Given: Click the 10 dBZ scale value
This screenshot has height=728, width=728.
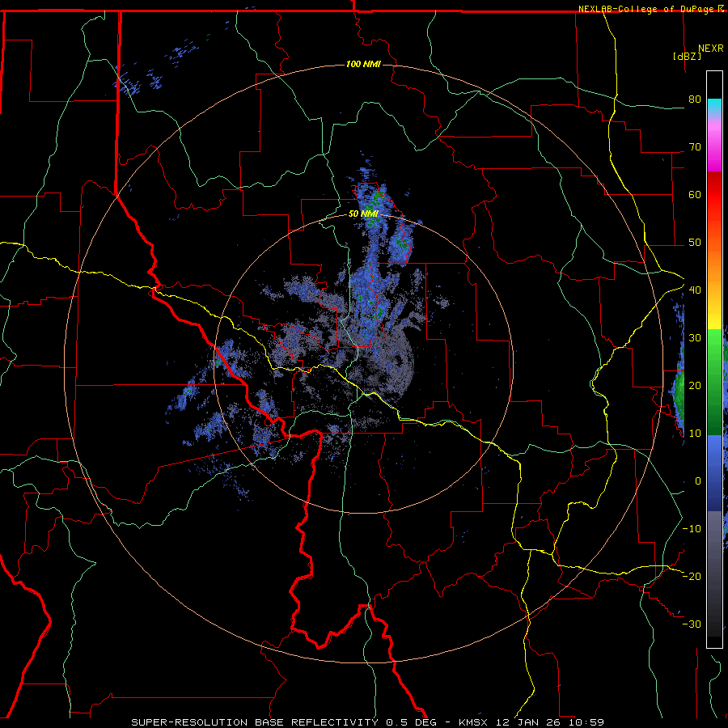Looking at the screenshot, I should (695, 434).
